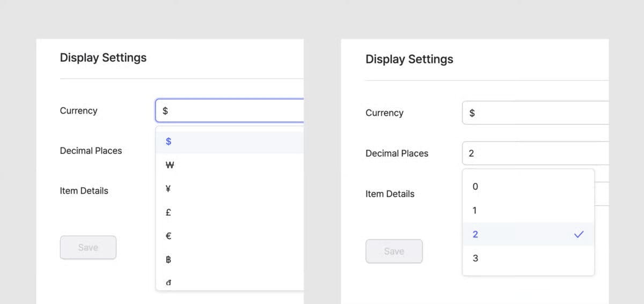Click the Display Settings heading in left panel
The image size is (644, 304).
tap(103, 57)
